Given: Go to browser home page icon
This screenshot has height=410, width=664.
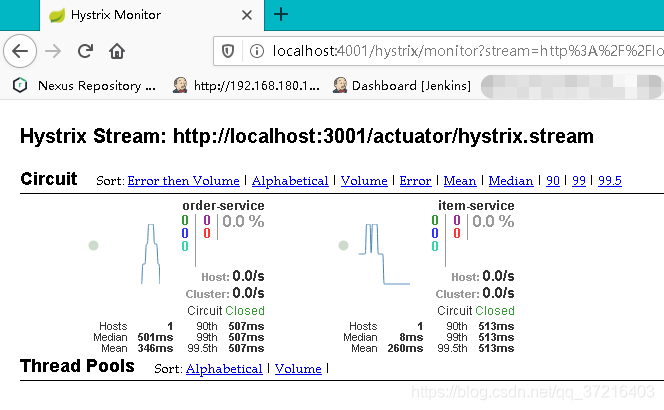Looking at the screenshot, I should pyautogui.click(x=117, y=51).
